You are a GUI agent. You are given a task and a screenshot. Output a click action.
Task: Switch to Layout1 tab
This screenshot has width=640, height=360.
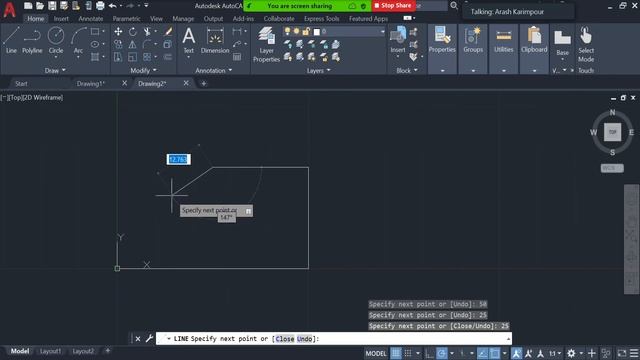(50, 351)
